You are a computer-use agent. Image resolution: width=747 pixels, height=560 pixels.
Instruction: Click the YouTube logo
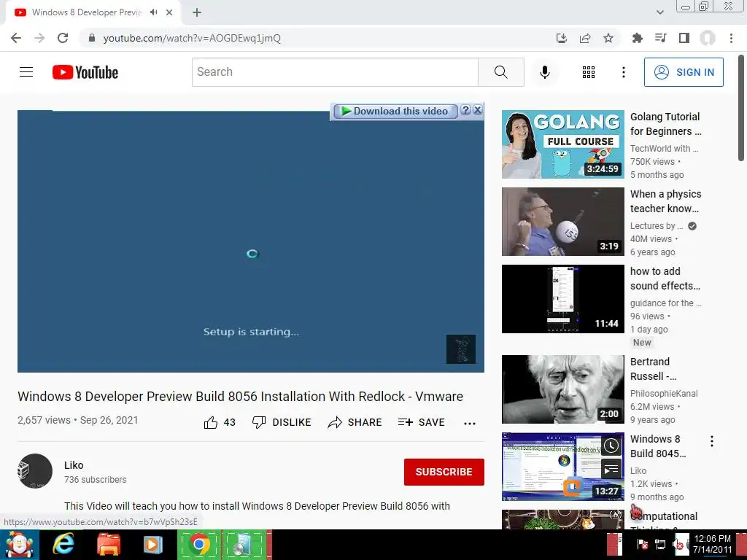[x=85, y=72]
